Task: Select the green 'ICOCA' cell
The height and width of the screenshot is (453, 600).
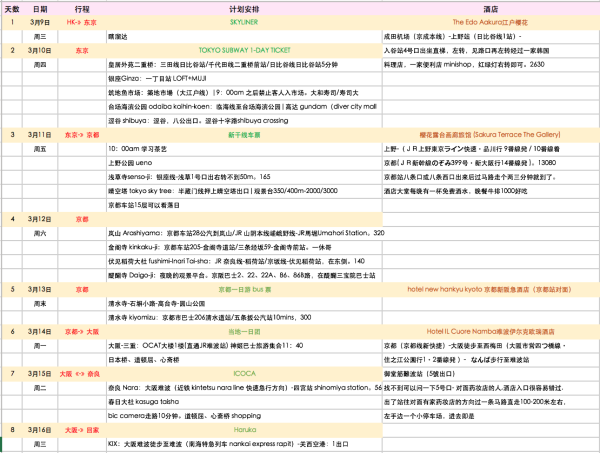Action: click(244, 374)
